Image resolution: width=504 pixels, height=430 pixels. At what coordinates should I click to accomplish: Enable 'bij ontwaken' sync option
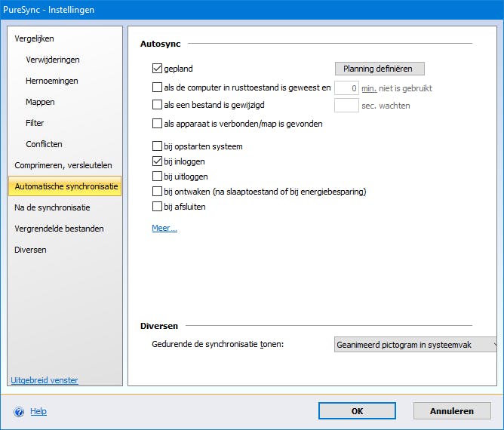(x=157, y=191)
